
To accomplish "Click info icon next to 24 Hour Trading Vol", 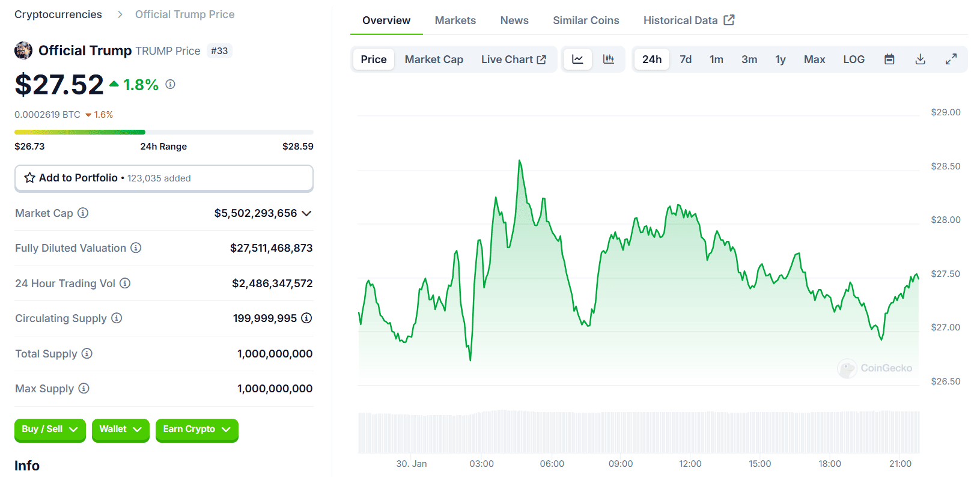I will 125,284.
